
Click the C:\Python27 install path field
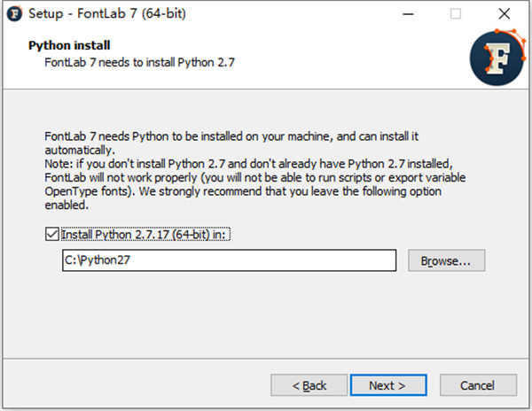[228, 260]
